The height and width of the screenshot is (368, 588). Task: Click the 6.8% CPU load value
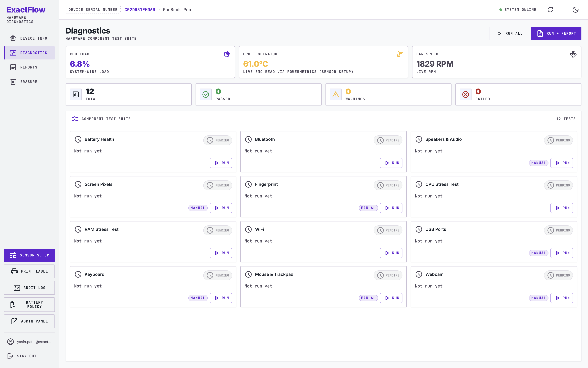[80, 64]
